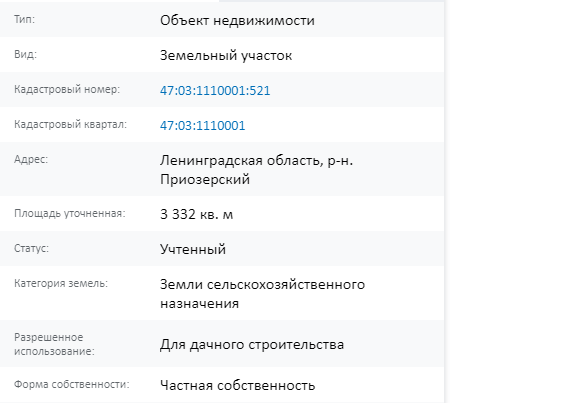Click the address 'Ленинградская область, р-н. Приозерский'
Viewport: 577px width, 403px height.
[x=256, y=170]
